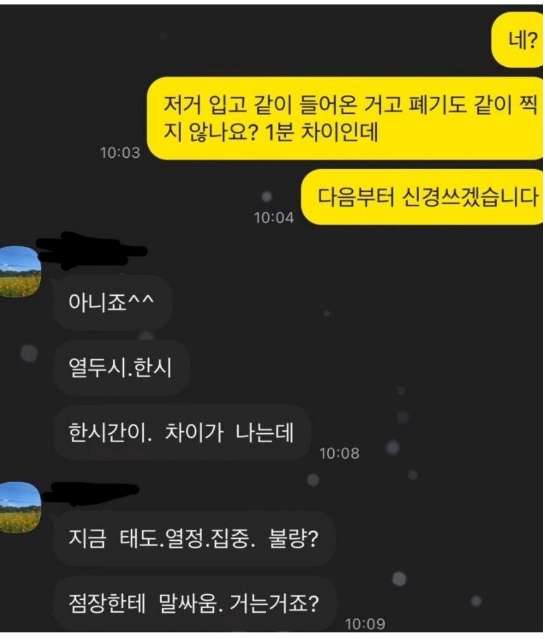The width and height of the screenshot is (545, 639).
Task: Select the yellow 네? message bubble
Action: click(518, 40)
